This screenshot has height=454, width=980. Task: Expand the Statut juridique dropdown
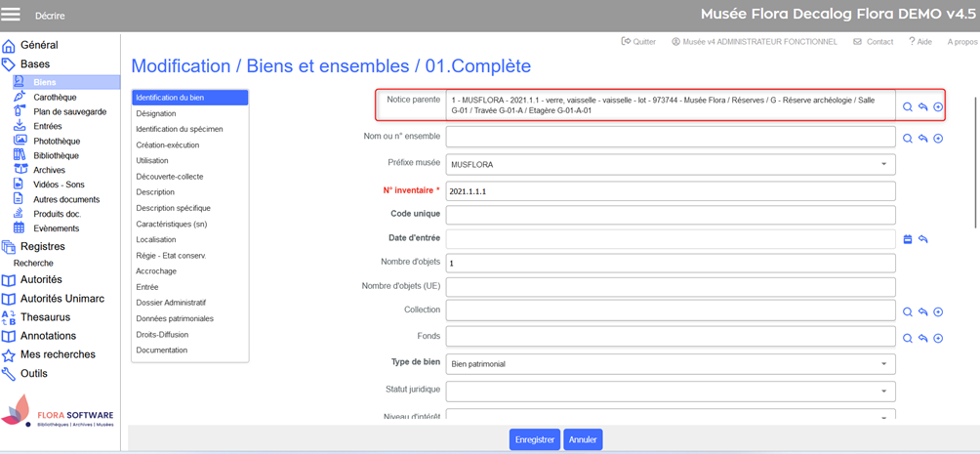[x=883, y=391]
